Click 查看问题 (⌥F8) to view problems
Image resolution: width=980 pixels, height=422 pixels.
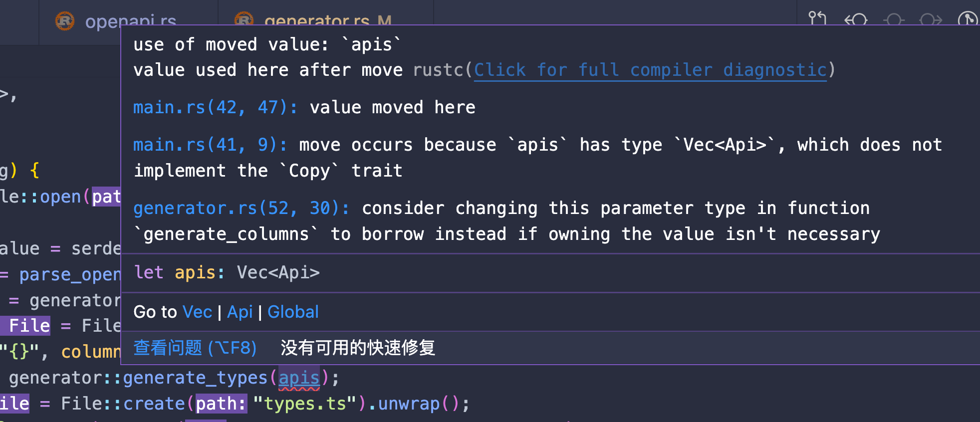195,348
